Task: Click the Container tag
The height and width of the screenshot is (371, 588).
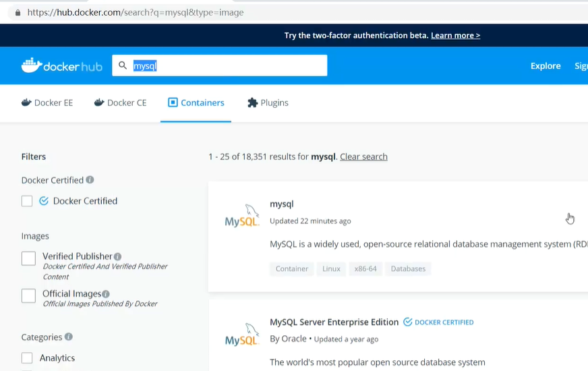Action: coord(292,268)
